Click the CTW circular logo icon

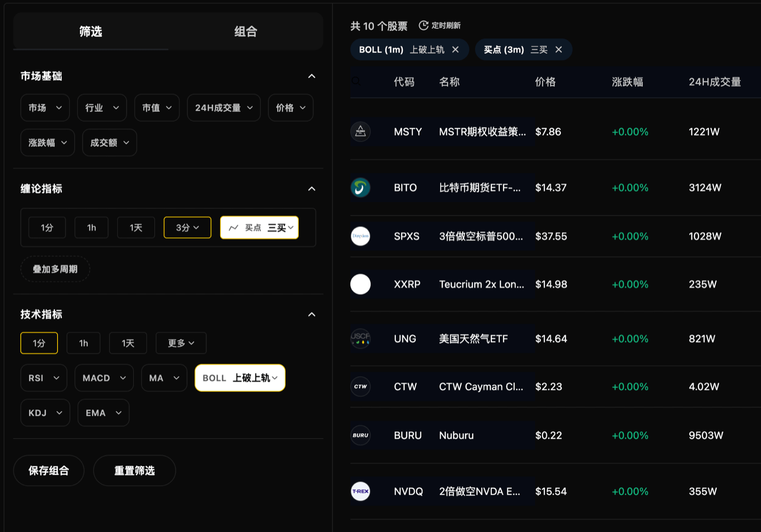[x=361, y=387]
